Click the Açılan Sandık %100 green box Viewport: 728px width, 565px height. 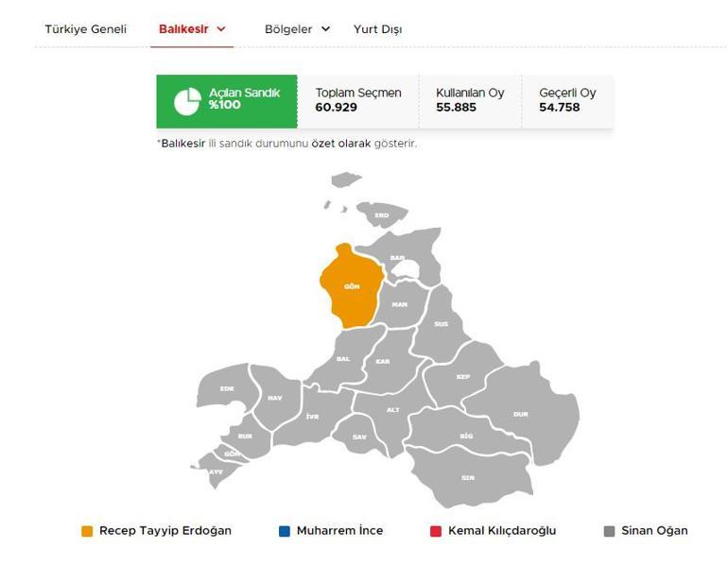227,101
